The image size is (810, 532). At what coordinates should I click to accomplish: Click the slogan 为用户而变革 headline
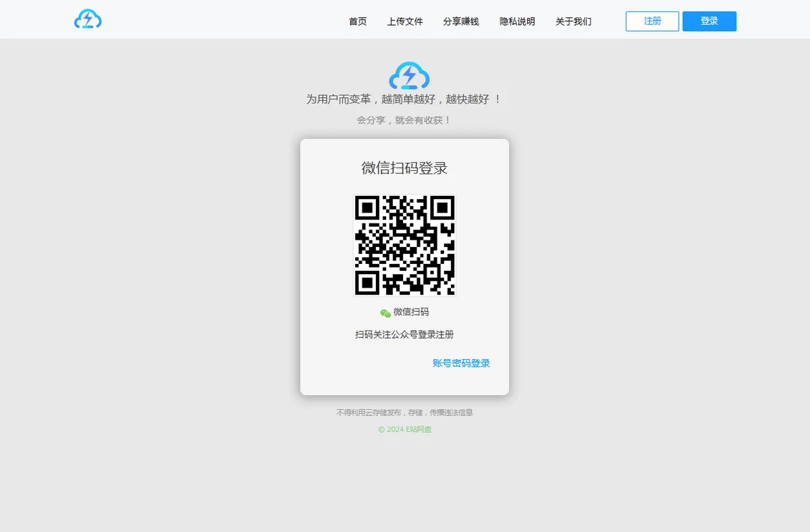pos(404,99)
